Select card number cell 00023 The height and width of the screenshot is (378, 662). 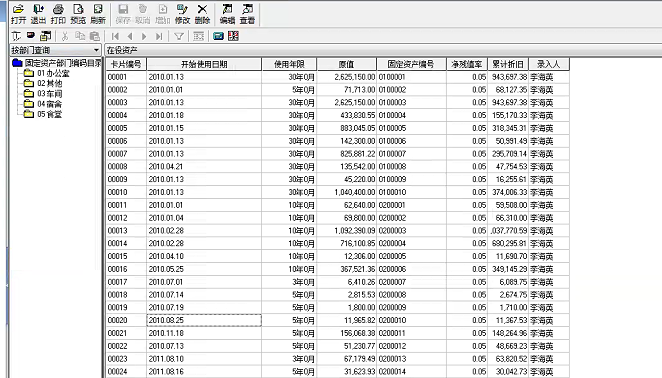tap(126, 359)
